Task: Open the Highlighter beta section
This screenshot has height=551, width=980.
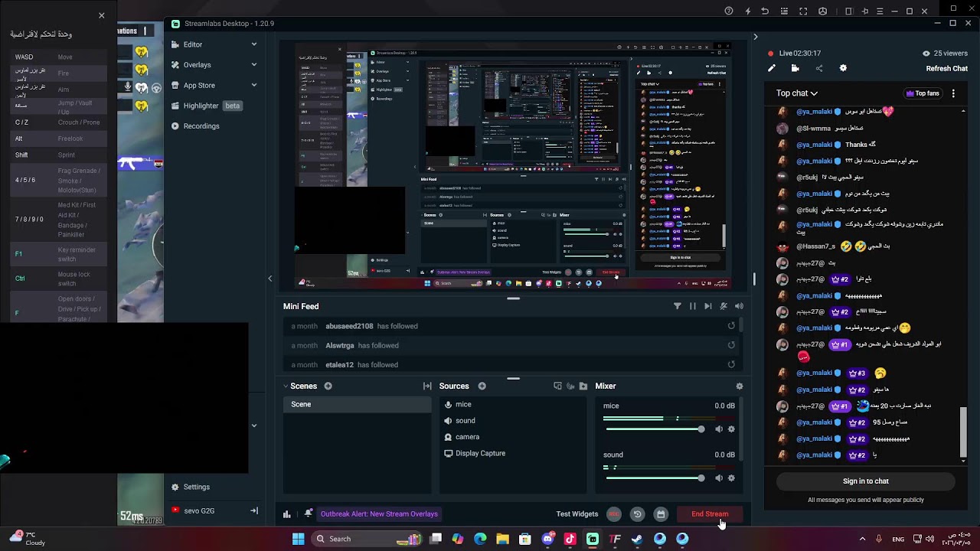Action: point(206,106)
